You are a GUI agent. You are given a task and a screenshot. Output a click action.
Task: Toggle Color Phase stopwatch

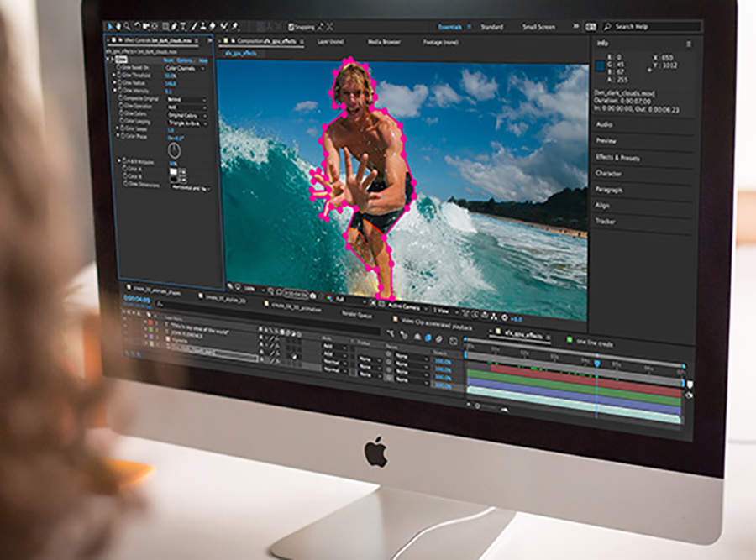click(x=124, y=136)
